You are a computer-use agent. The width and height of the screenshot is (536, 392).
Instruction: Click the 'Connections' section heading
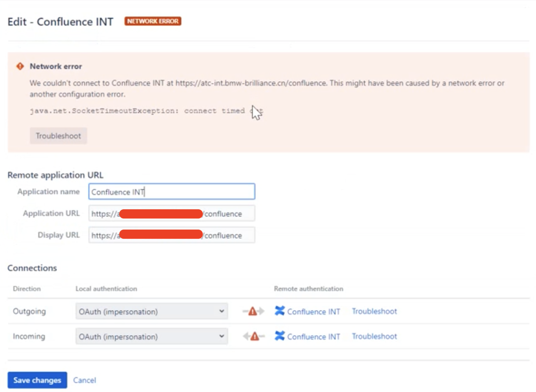point(32,268)
